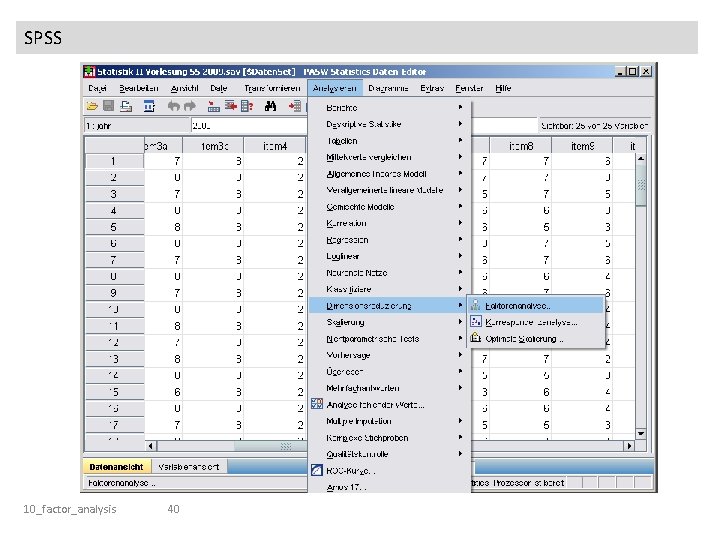The height and width of the screenshot is (540, 720).
Task: Click the vertical scrollbar up arrow
Action: [x=641, y=158]
